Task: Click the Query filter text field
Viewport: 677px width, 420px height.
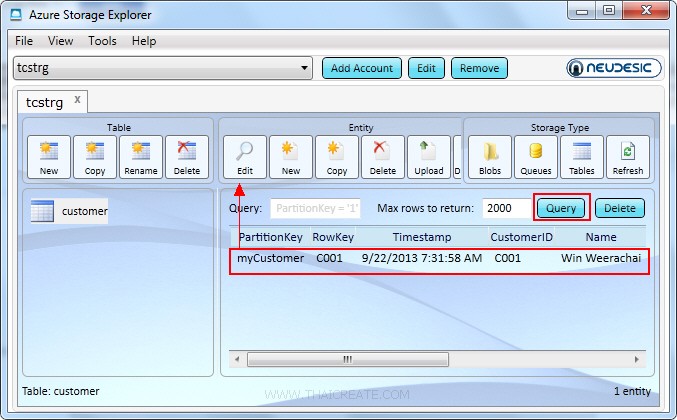Action: pos(315,208)
